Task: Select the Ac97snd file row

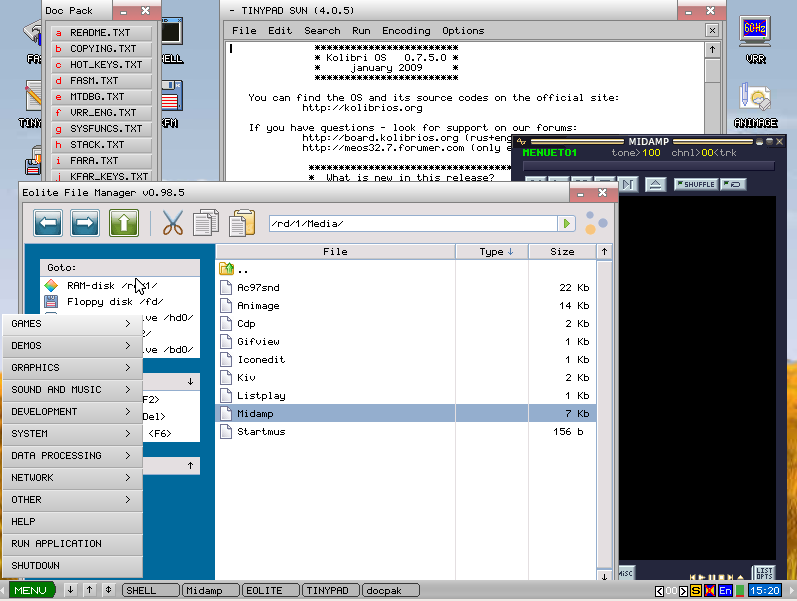Action: 407,287
